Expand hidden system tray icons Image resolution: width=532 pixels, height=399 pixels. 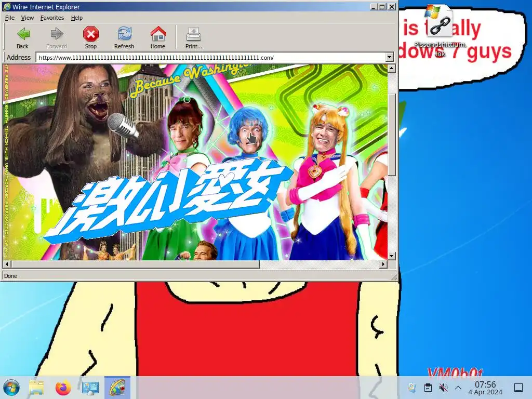[458, 388]
